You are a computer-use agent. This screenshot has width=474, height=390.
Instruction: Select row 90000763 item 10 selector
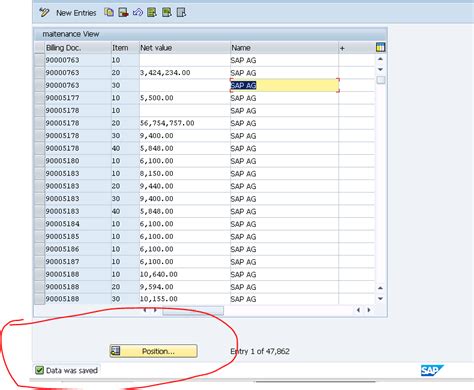pyautogui.click(x=39, y=60)
